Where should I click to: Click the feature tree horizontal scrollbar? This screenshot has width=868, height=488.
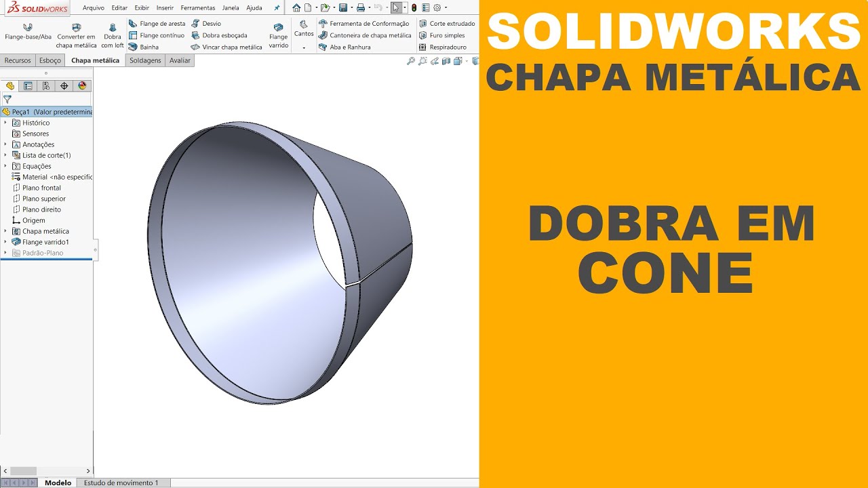[23, 471]
